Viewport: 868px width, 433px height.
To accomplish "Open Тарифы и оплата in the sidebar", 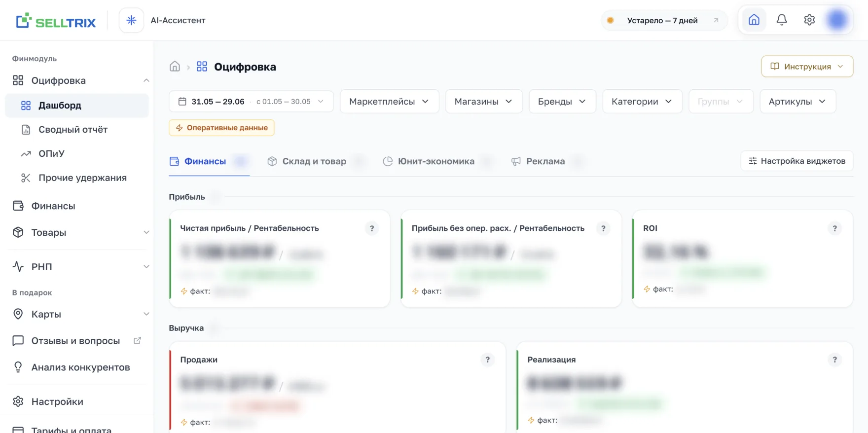I will point(77,428).
